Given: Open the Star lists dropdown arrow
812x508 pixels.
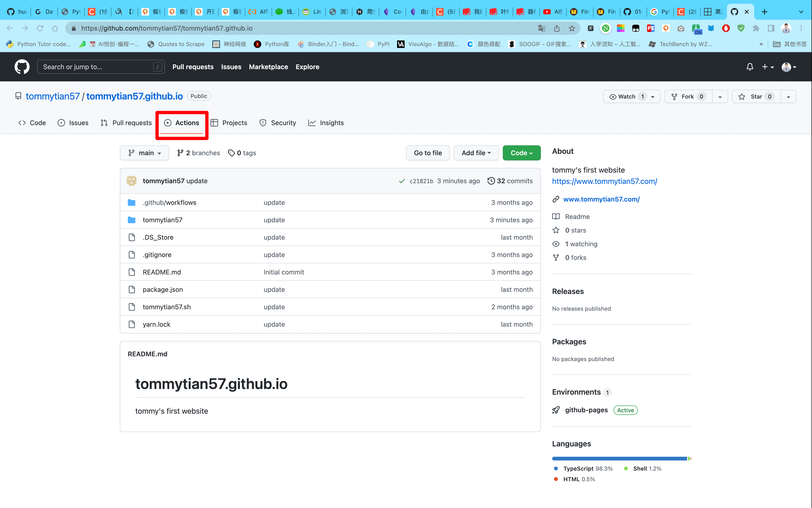Looking at the screenshot, I should (788, 97).
